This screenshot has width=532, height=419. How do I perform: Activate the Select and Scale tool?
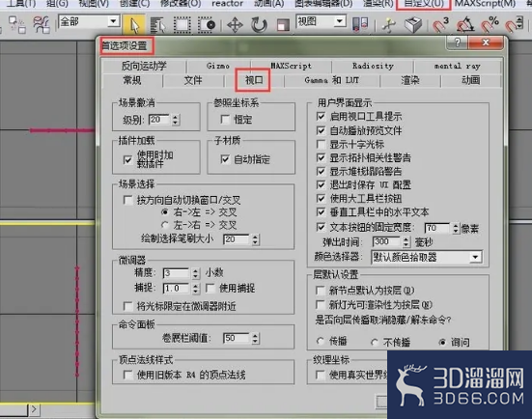(283, 25)
